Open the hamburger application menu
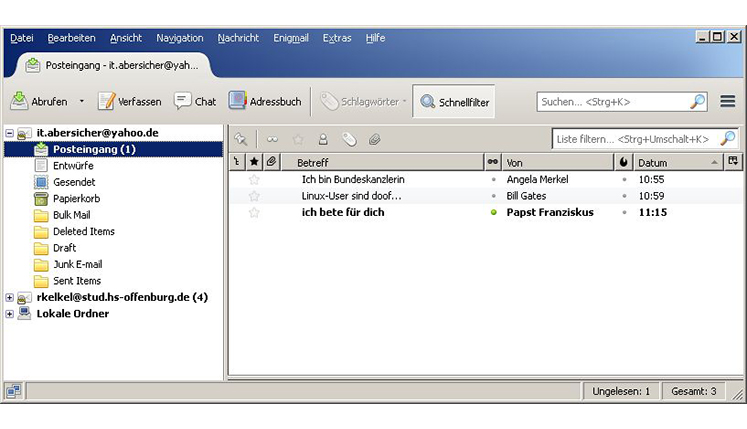 [x=727, y=102]
